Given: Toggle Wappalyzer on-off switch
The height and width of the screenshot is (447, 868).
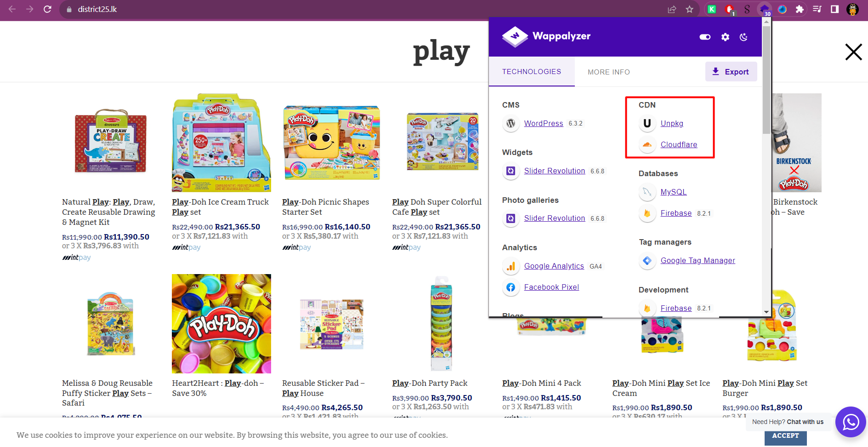Looking at the screenshot, I should coord(705,37).
